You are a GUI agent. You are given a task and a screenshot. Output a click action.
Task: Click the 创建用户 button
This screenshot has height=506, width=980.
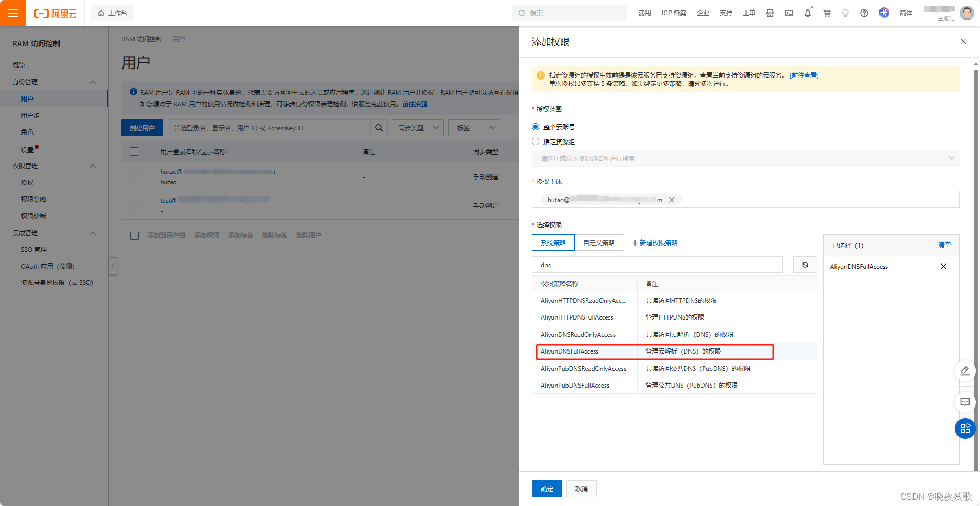click(x=142, y=128)
